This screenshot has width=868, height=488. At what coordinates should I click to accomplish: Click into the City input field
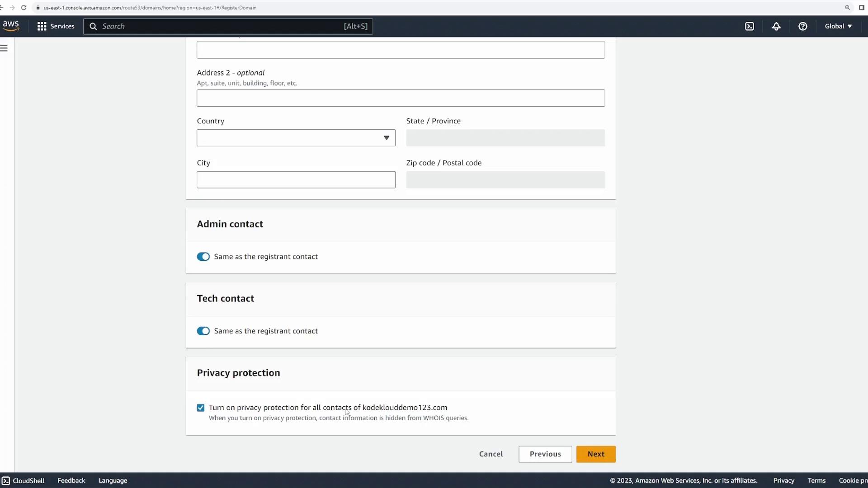[296, 180]
